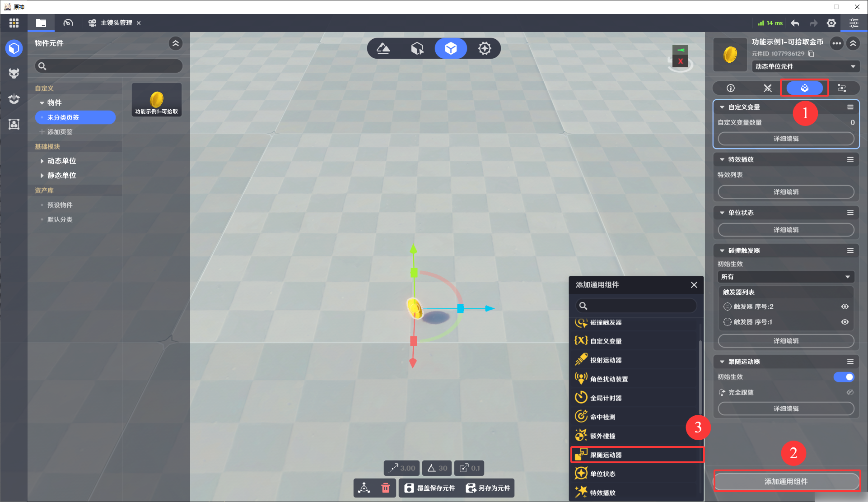The width and height of the screenshot is (868, 502).
Task: Open the apps grid menu icon
Action: (x=14, y=23)
